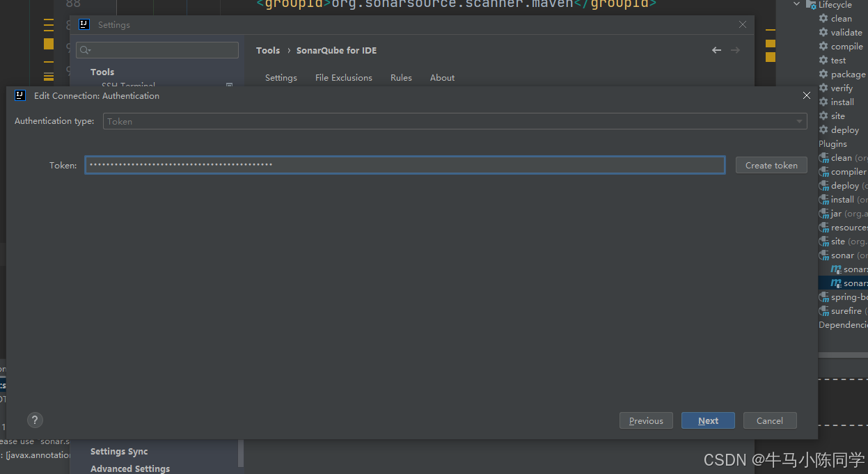Click the test lifecycle gear icon
This screenshot has height=474, width=868.
tap(823, 61)
